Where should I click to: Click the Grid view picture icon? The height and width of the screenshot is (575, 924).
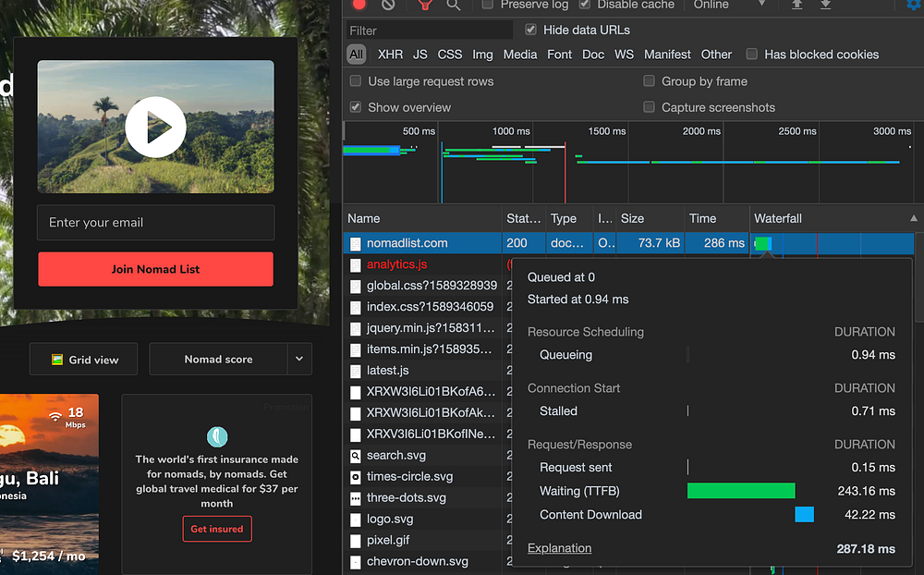click(57, 360)
